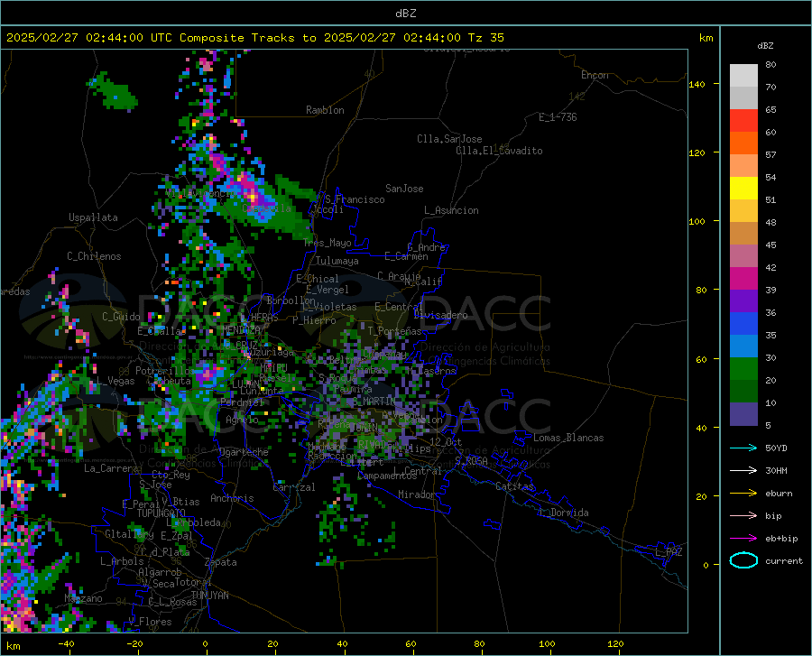Click the magenta eb+bip arrow in legend
Image resolution: width=812 pixels, height=656 pixels.
point(743,538)
